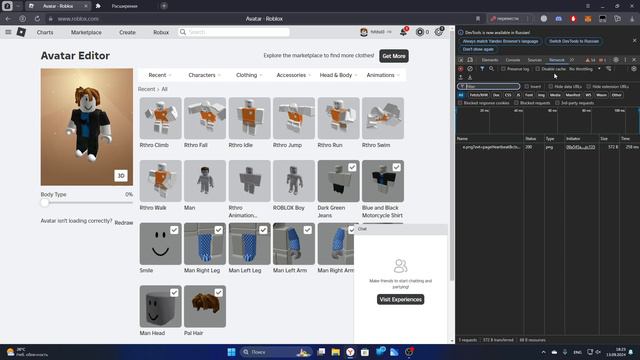Toggle Preserve log checkbox
Screen dimensions: 640x360
coord(503,69)
